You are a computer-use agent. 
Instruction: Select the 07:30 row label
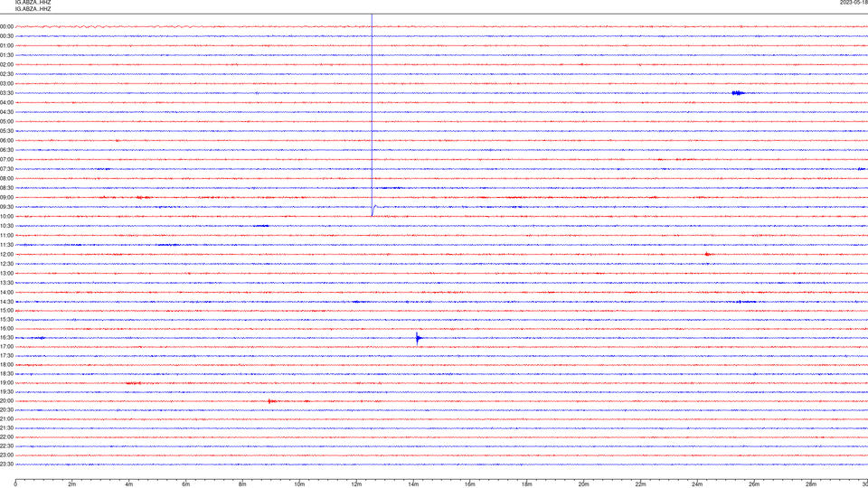coord(6,169)
